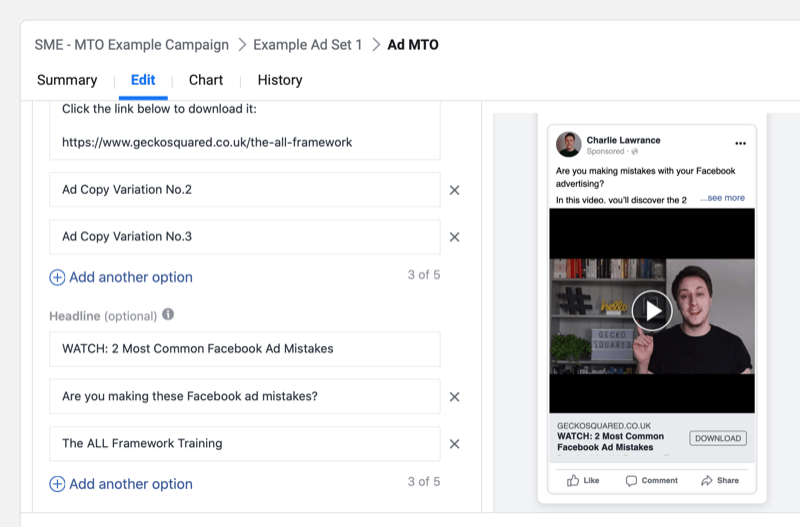The width and height of the screenshot is (800, 527).
Task: Click the speech bubble Comment icon
Action: click(x=631, y=481)
